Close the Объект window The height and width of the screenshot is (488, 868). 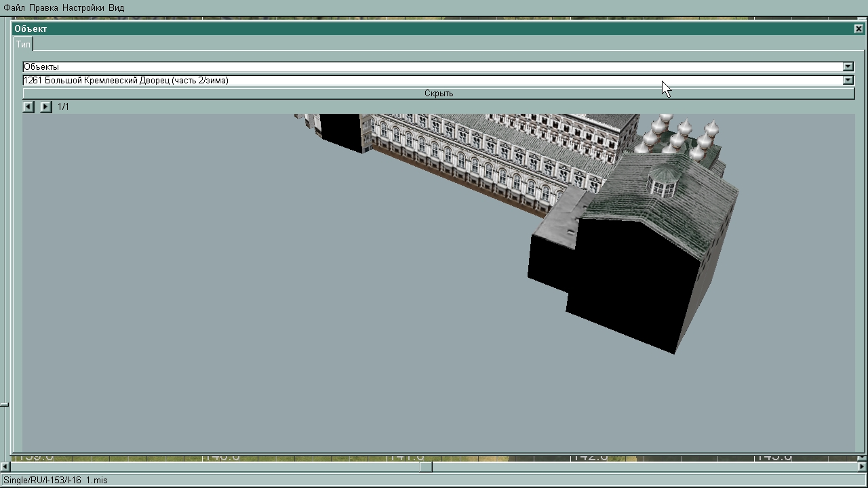click(859, 28)
